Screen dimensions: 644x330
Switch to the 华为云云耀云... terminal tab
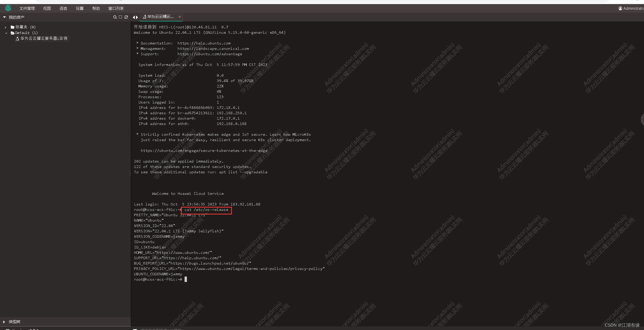point(161,17)
